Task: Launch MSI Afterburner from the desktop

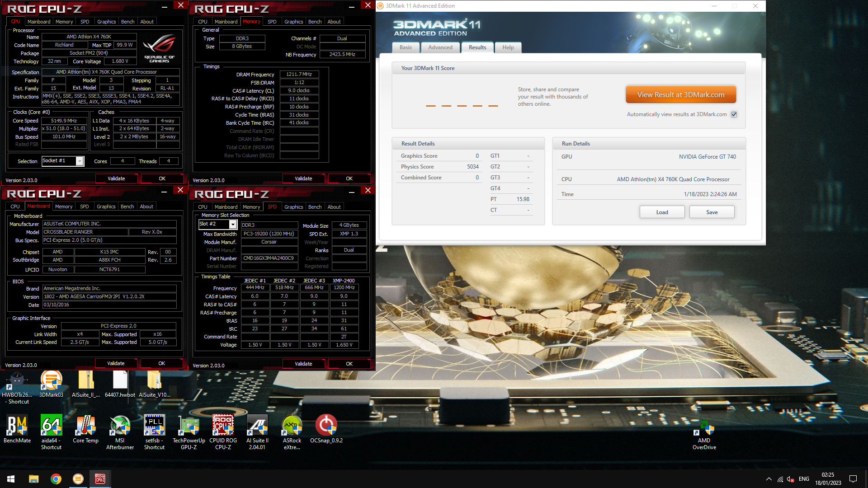Action: [x=120, y=432]
